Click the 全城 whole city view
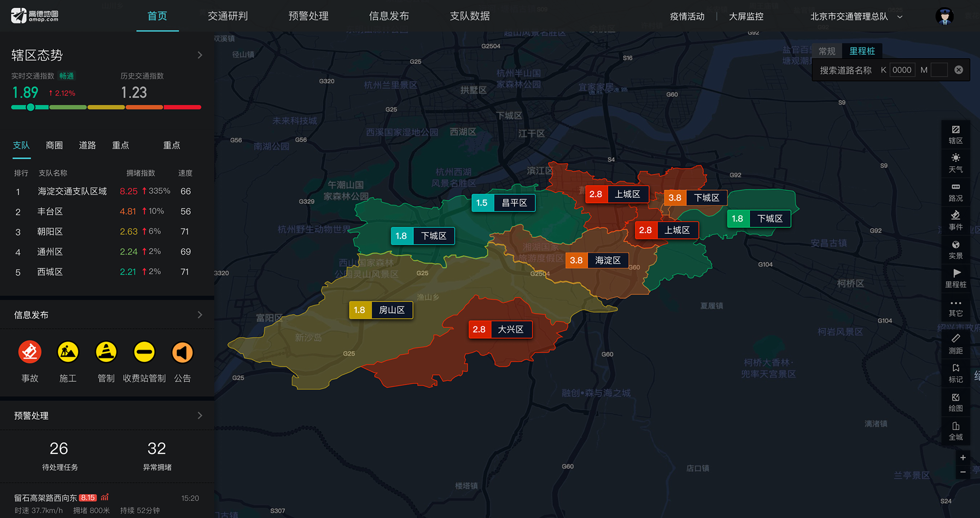 point(955,431)
